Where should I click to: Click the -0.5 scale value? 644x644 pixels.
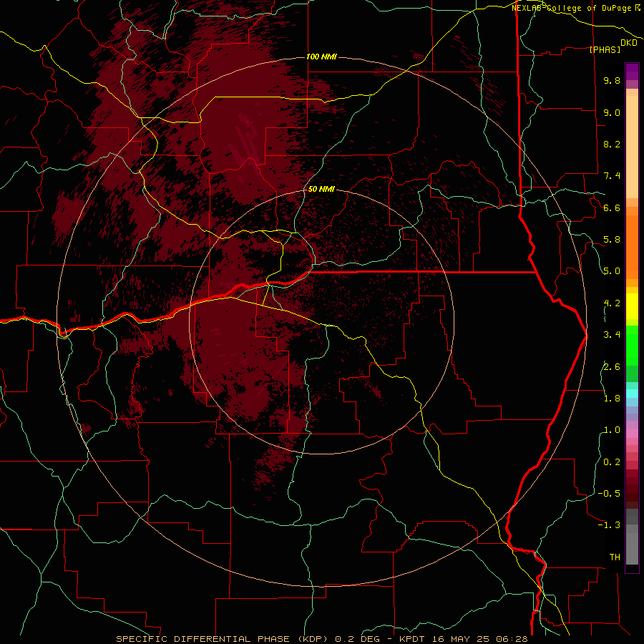[x=609, y=494]
